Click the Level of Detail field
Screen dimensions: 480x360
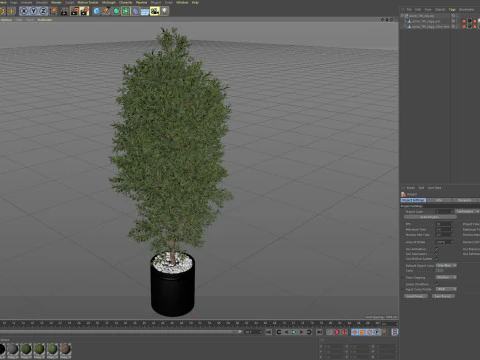tap(444, 242)
